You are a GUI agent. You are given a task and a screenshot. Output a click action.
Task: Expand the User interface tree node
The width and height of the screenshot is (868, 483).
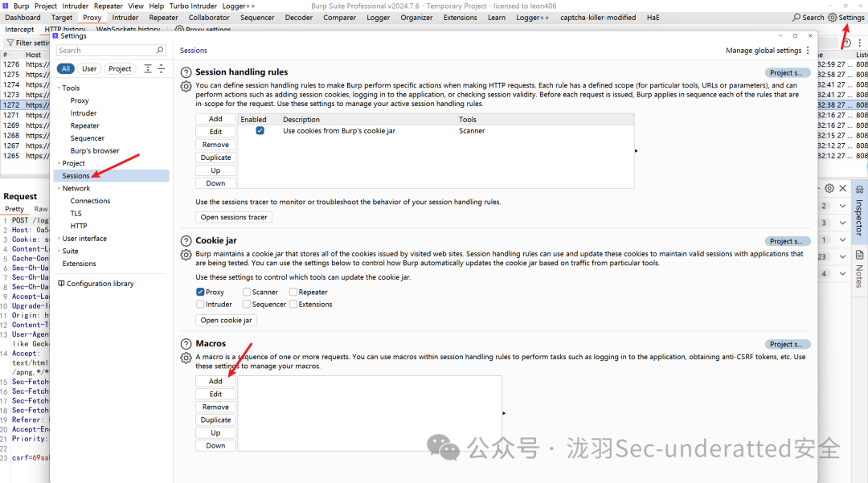(x=59, y=239)
